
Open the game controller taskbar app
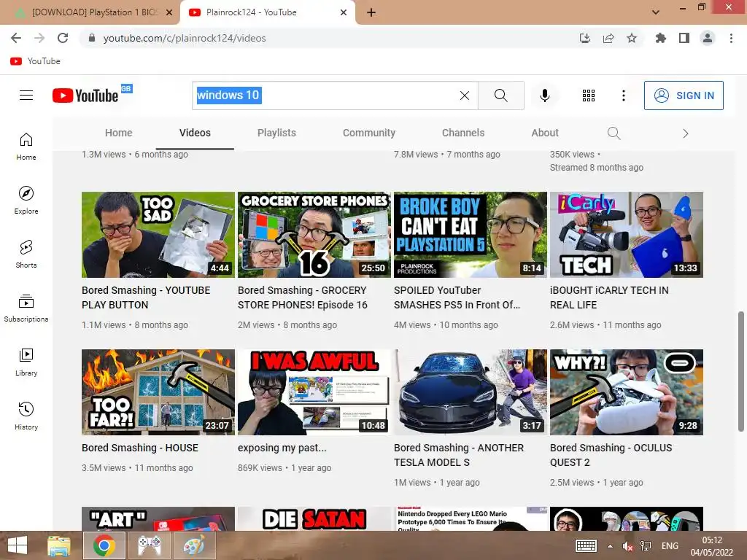click(x=149, y=545)
